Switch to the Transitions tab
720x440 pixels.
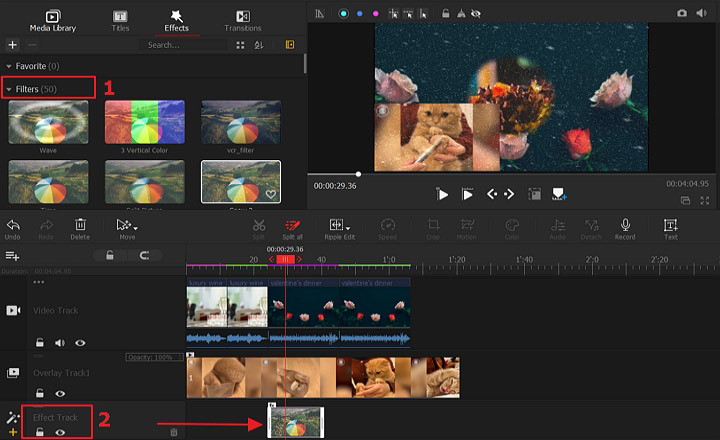point(242,21)
